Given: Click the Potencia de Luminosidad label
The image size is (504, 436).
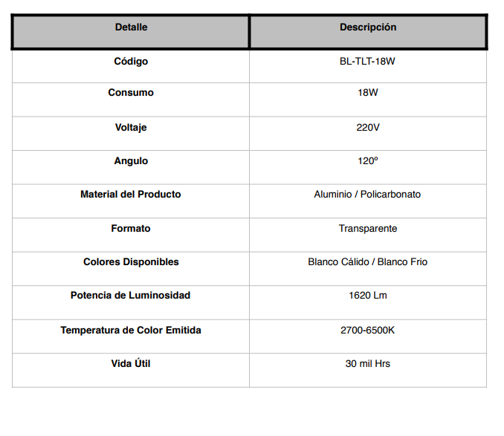Looking at the screenshot, I should click(x=131, y=296).
